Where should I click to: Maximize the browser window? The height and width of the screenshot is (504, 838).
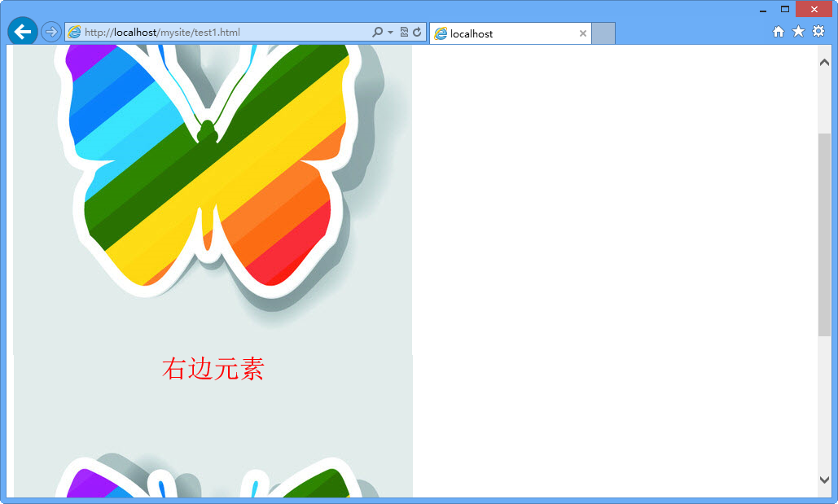pyautogui.click(x=785, y=9)
